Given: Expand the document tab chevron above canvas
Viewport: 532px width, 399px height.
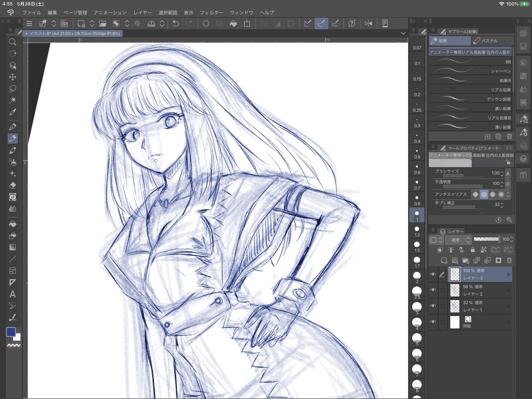Looking at the screenshot, I should click(x=403, y=33).
